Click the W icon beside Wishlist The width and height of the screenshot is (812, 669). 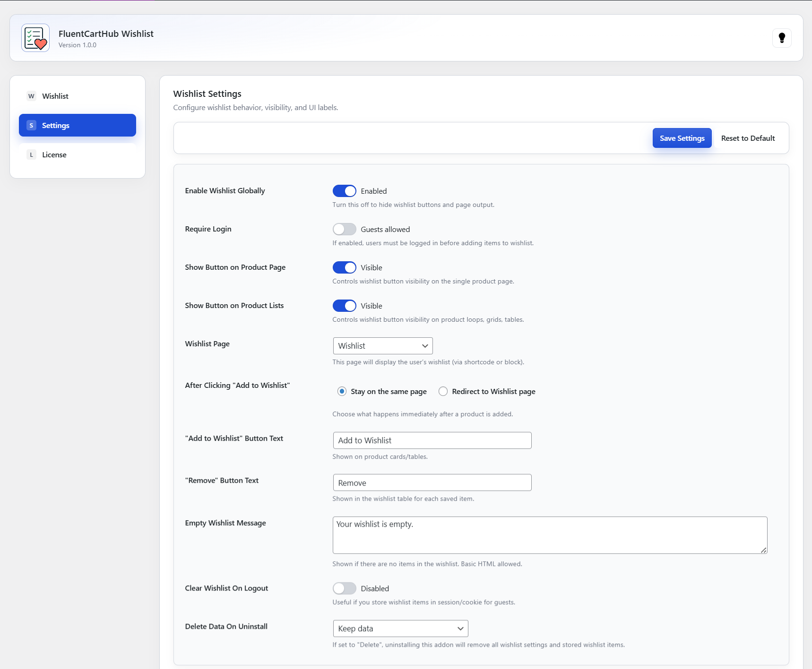click(31, 96)
